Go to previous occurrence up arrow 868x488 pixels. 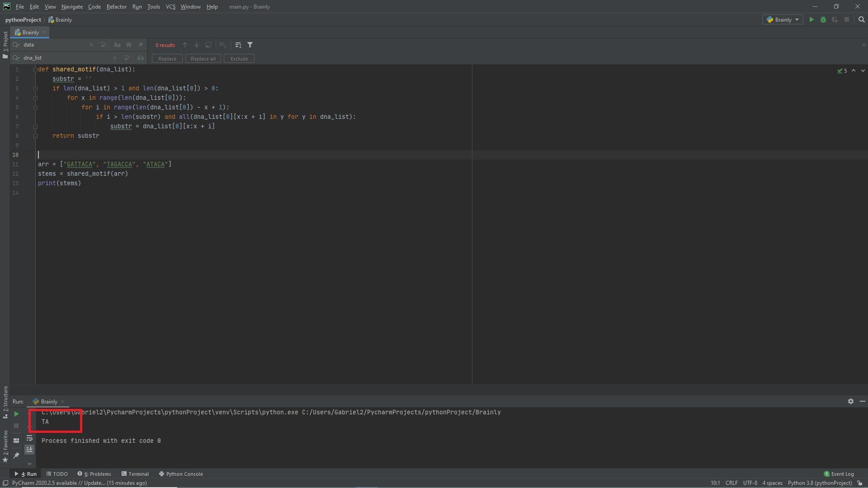[x=185, y=45]
